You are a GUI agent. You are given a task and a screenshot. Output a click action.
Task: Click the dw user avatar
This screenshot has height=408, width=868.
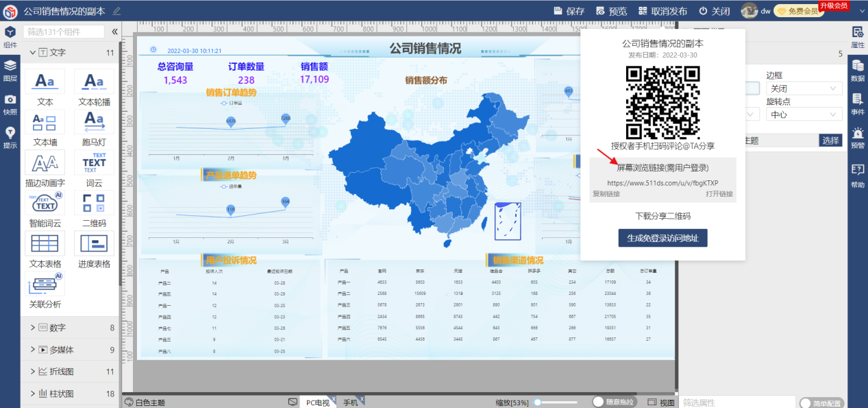coord(749,11)
